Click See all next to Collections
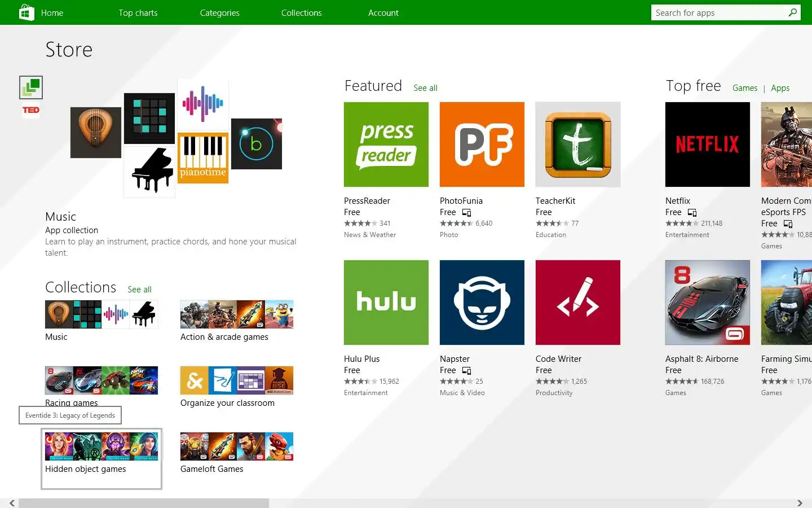Screen dimensions: 812x508 point(139,290)
